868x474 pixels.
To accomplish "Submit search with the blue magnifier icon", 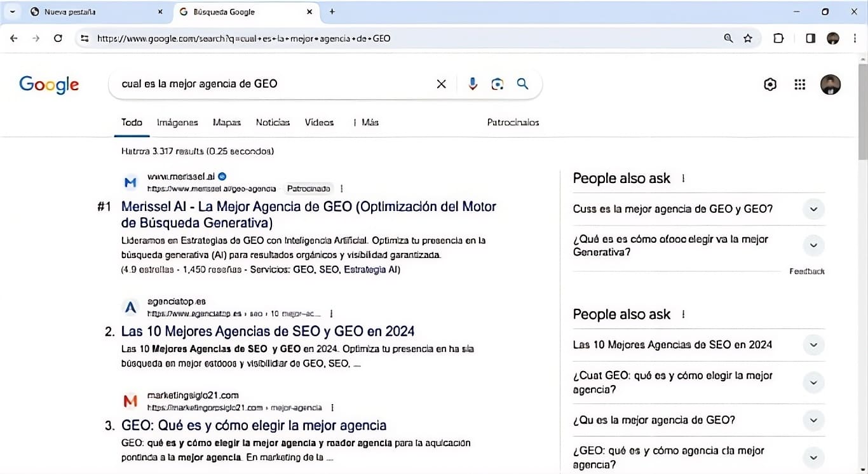I will (x=522, y=84).
